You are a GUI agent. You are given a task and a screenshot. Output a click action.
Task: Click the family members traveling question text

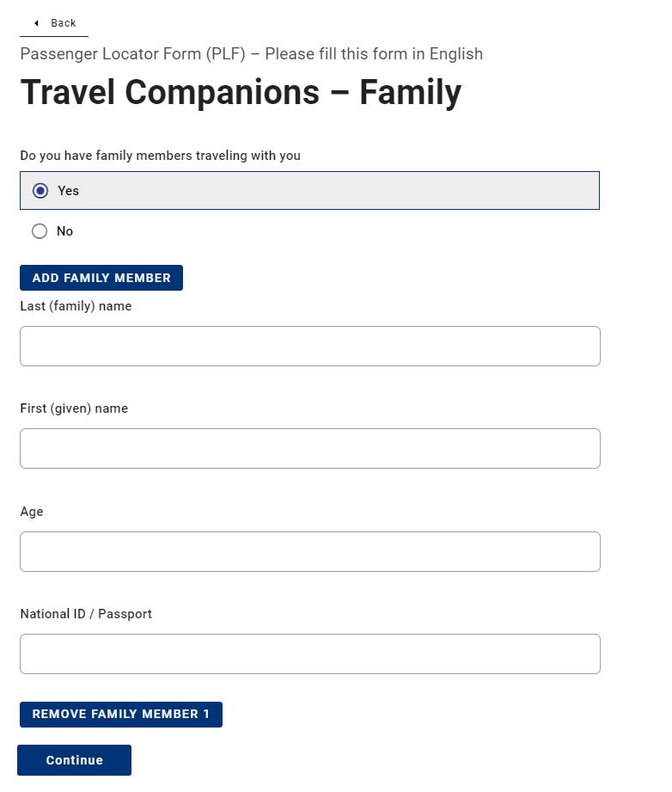pyautogui.click(x=160, y=156)
